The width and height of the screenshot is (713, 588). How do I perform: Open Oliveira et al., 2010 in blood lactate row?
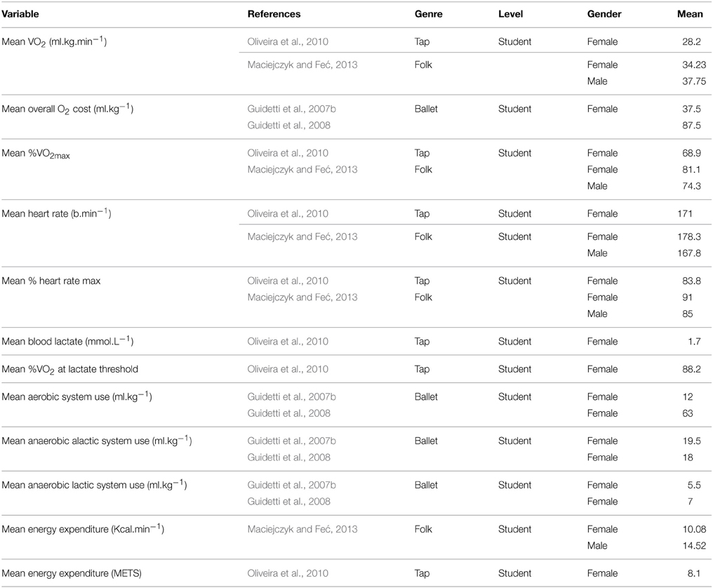click(x=288, y=341)
